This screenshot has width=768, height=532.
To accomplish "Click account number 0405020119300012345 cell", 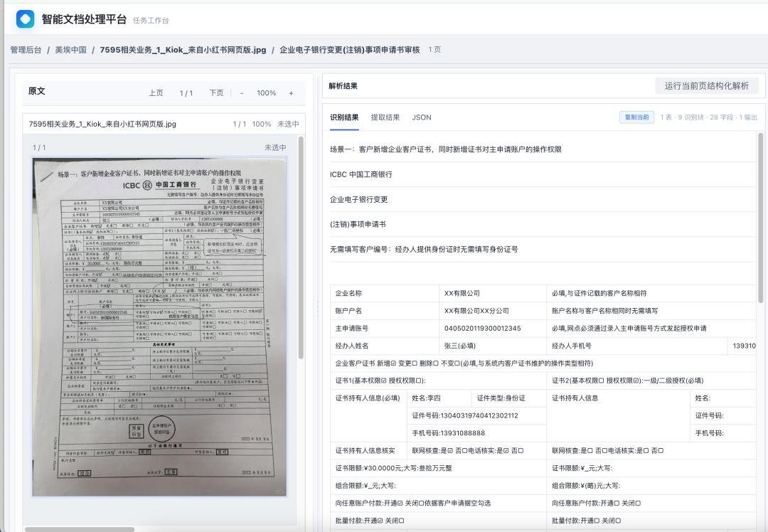I will pyautogui.click(x=493, y=328).
